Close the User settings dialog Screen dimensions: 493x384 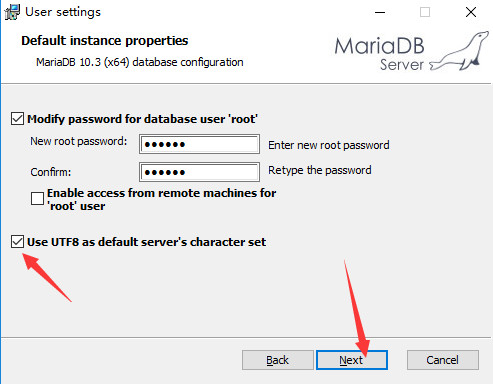tap(471, 12)
